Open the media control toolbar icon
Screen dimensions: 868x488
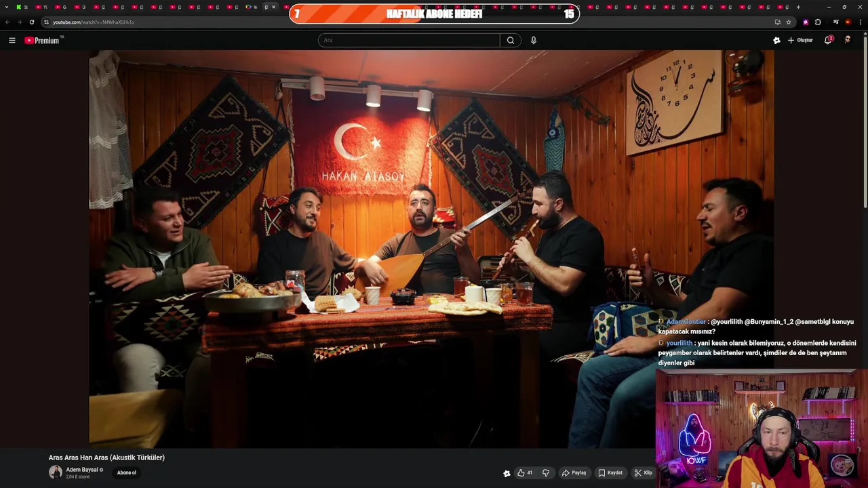pyautogui.click(x=835, y=22)
